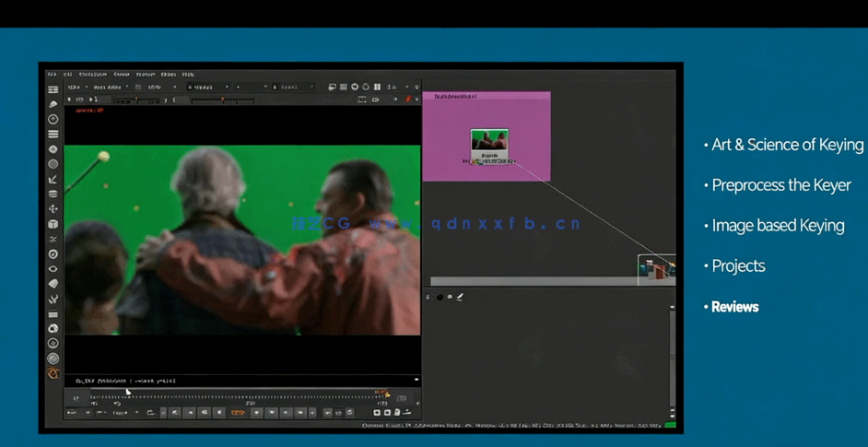Toggle the region of interest icon

(362, 100)
